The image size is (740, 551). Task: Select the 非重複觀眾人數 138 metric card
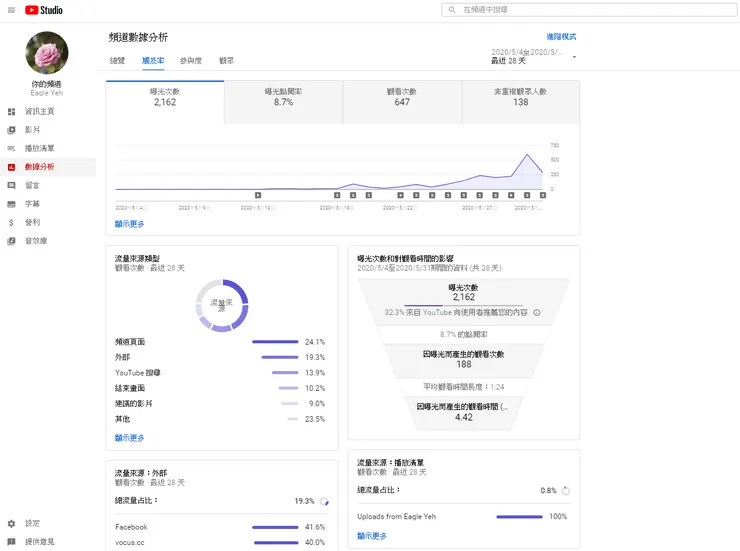pos(521,102)
